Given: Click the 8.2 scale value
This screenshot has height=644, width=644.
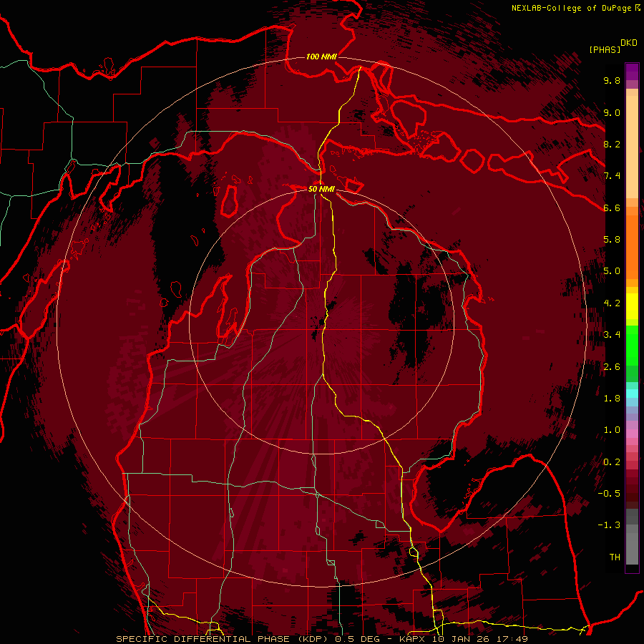Looking at the screenshot, I should (x=612, y=144).
